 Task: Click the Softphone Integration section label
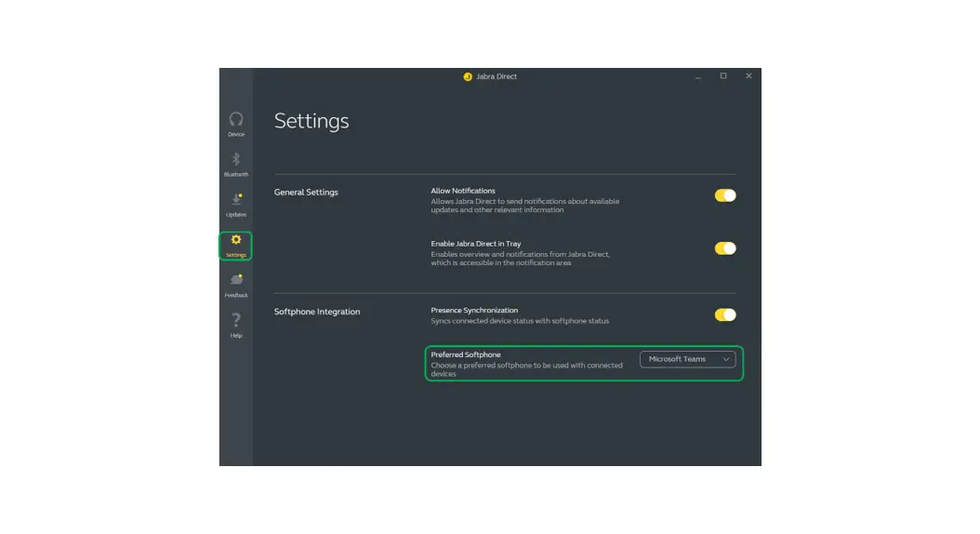(x=317, y=312)
